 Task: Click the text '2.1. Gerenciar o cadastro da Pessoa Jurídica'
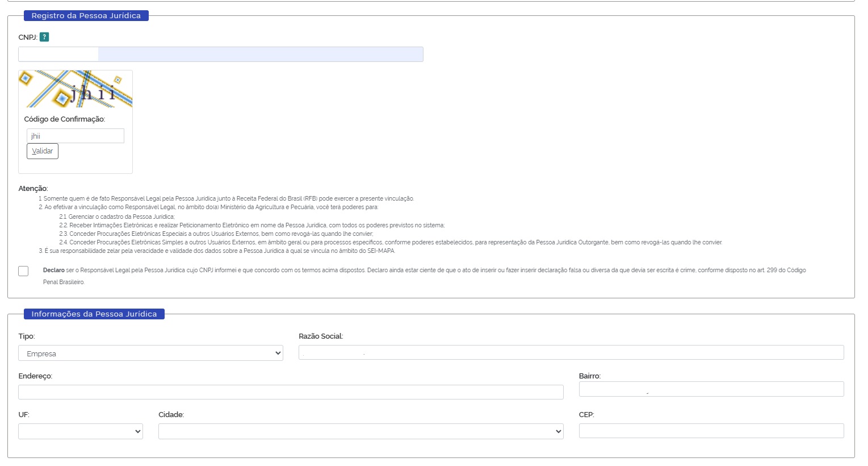point(117,217)
